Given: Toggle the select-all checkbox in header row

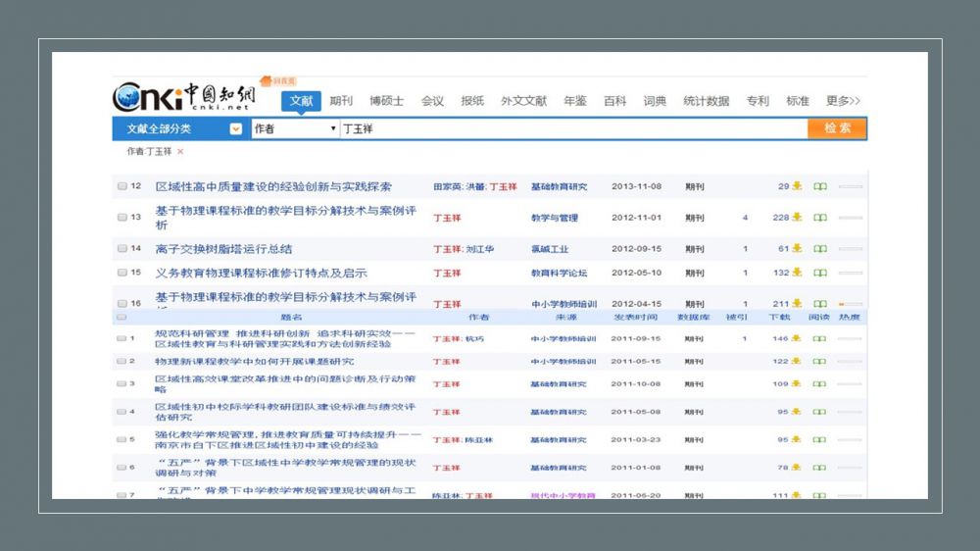Looking at the screenshot, I should point(122,318).
